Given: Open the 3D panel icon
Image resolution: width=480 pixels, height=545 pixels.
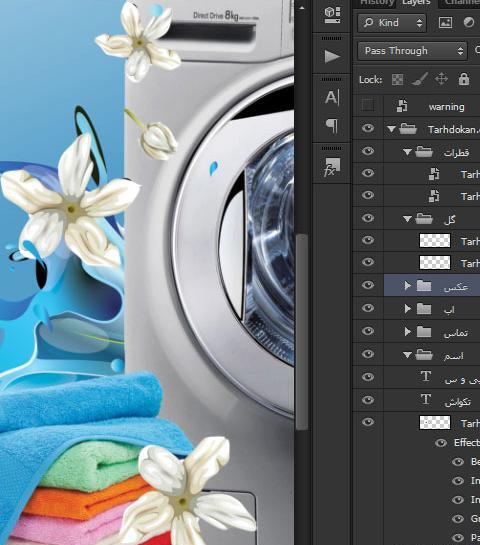Looking at the screenshot, I should [x=332, y=15].
